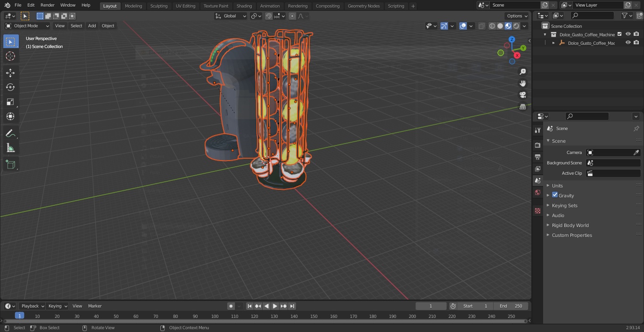This screenshot has width=644, height=332.
Task: Switch to wireframe viewport shading
Action: (492, 26)
